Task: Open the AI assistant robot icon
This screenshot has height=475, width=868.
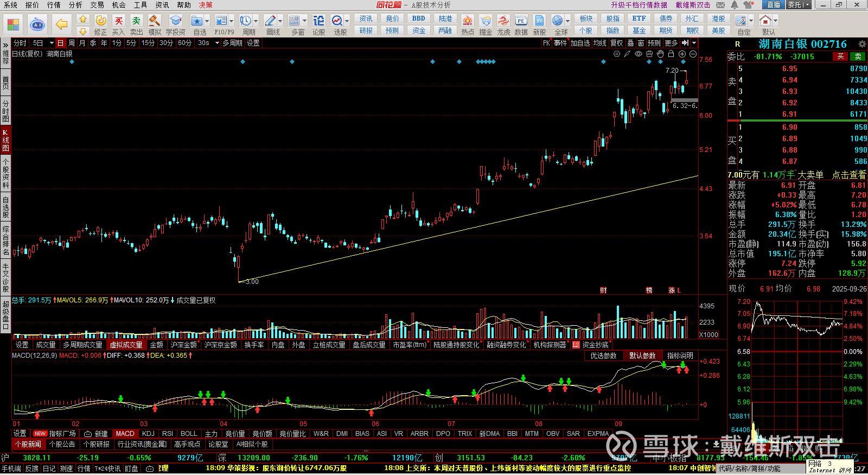Action: (37, 24)
